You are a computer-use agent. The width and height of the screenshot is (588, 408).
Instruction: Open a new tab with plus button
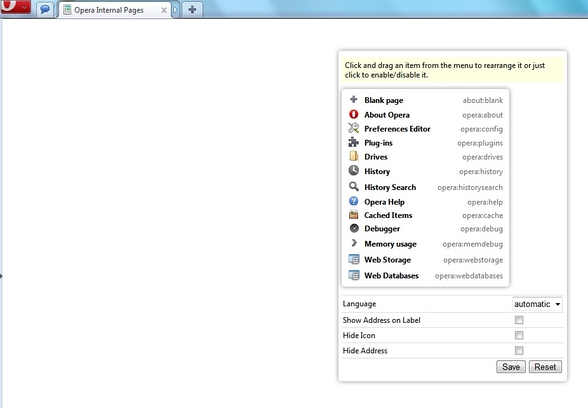tap(192, 9)
